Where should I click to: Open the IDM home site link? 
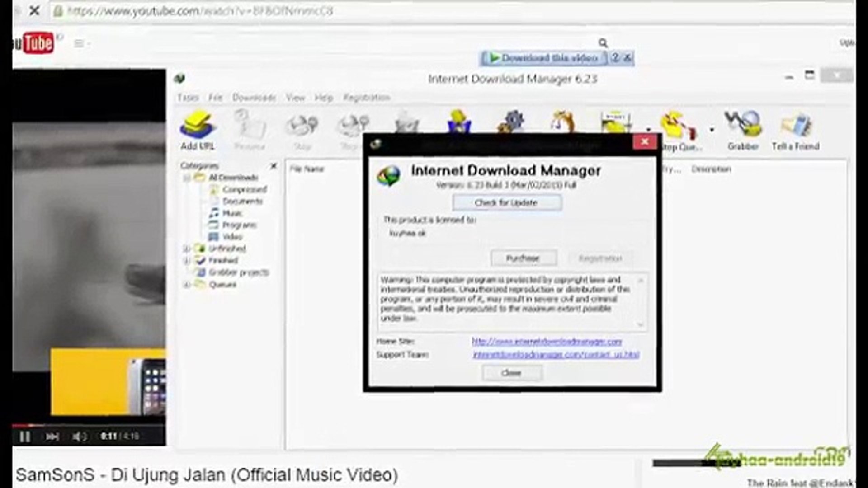point(547,342)
